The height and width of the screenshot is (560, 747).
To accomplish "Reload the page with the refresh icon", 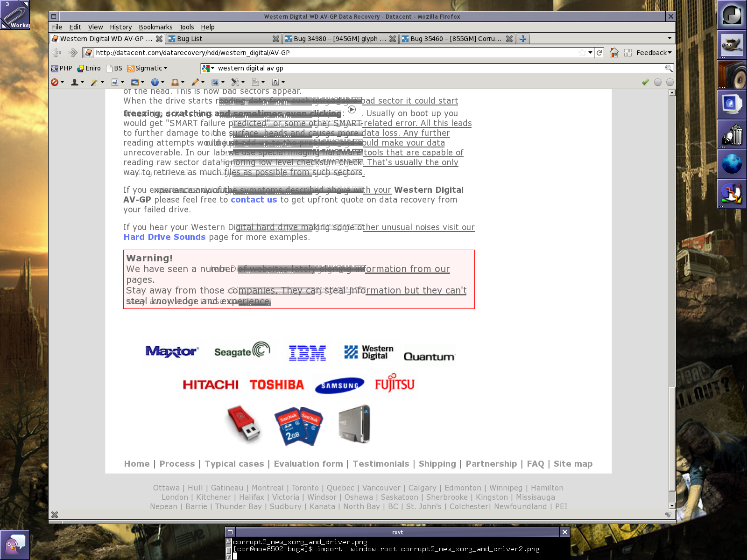I will pyautogui.click(x=599, y=53).
